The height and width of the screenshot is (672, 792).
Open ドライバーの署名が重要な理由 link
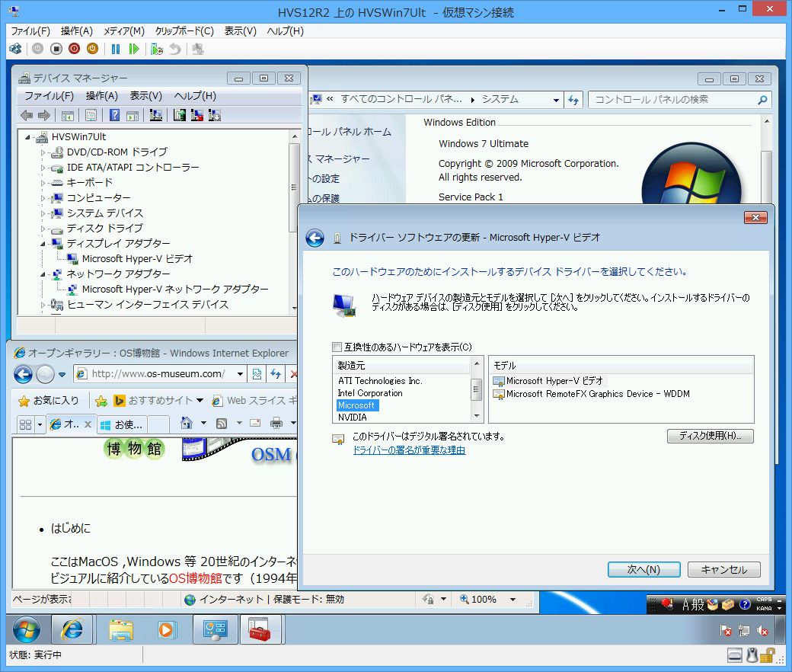(409, 450)
